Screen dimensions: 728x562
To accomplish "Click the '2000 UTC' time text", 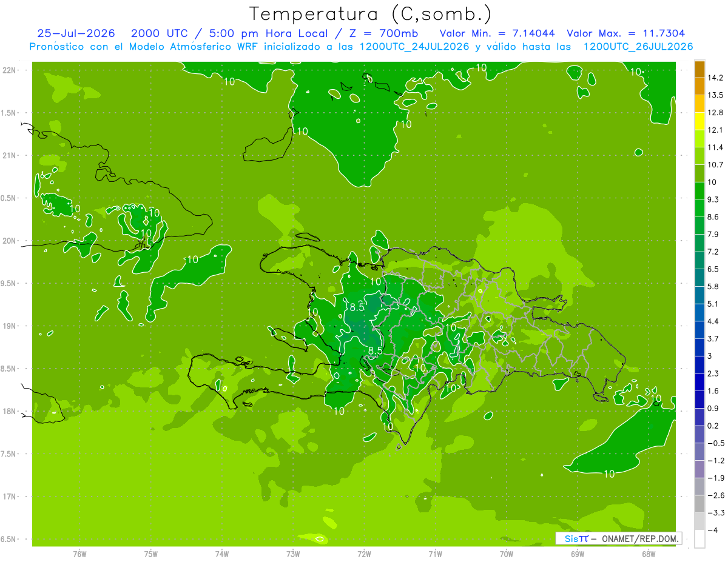I will pos(161,33).
